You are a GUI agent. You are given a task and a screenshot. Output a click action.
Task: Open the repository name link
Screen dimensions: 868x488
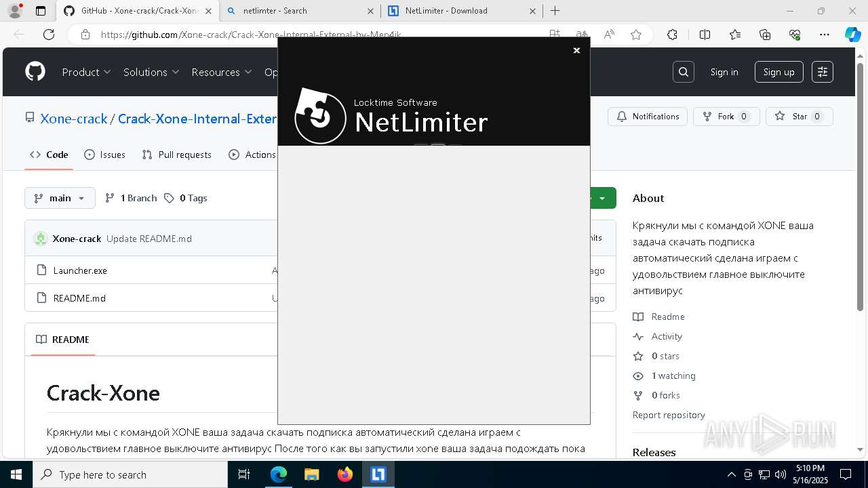[197, 119]
